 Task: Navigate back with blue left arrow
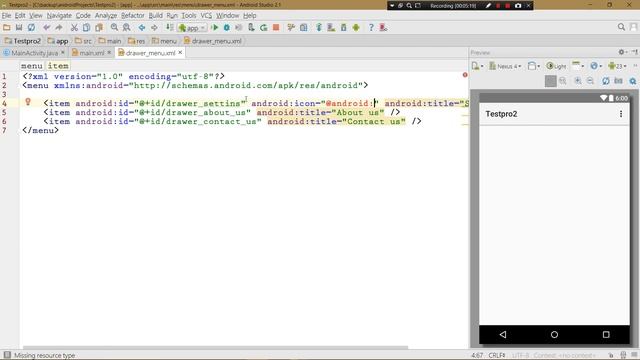click(x=142, y=27)
